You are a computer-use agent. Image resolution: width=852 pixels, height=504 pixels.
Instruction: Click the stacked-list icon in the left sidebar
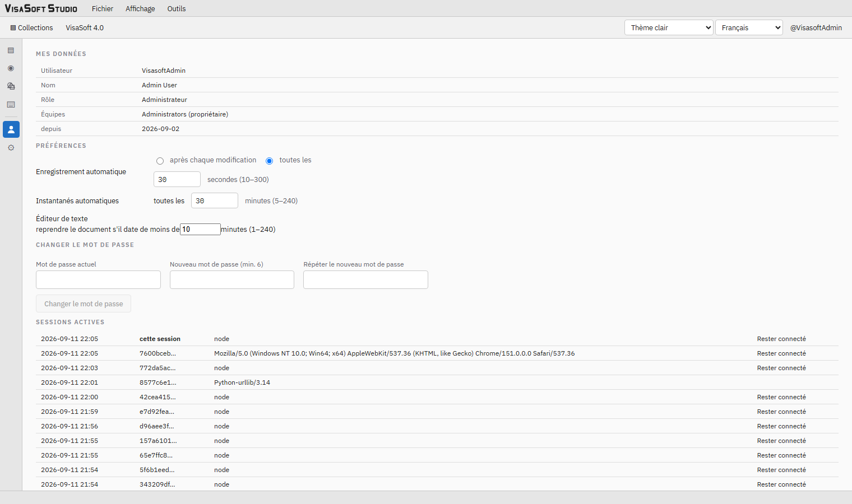coord(11,50)
